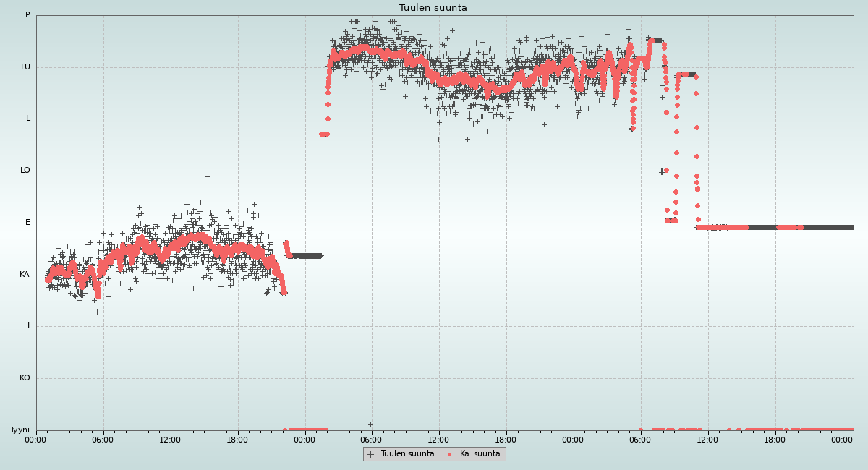Select the last 18:00 tick on the time axis
The width and height of the screenshot is (868, 470).
click(774, 440)
